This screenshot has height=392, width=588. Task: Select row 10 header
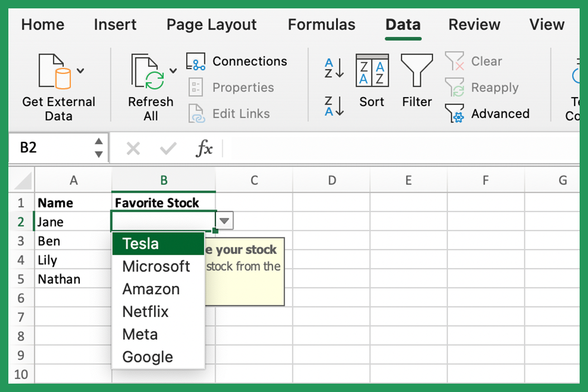click(x=21, y=374)
